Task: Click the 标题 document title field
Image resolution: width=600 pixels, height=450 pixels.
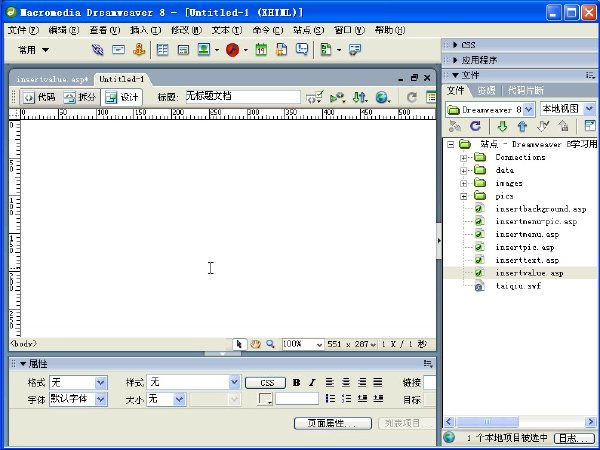Action: point(243,96)
